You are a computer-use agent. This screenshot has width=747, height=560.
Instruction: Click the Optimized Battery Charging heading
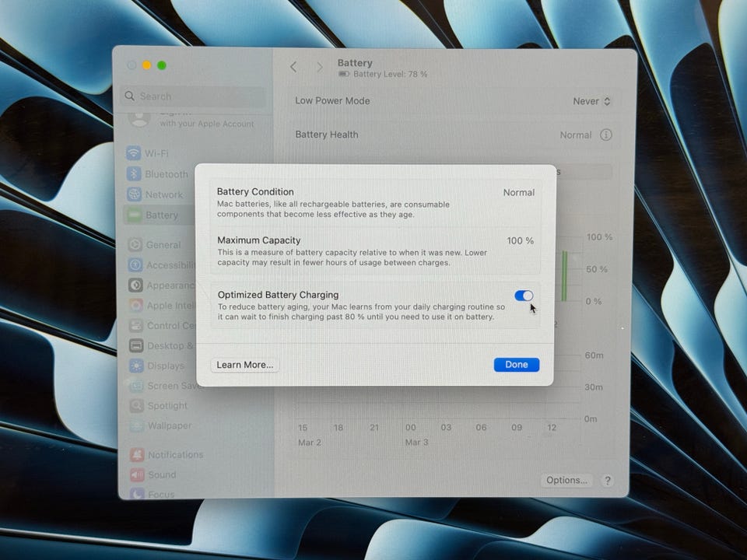point(279,295)
